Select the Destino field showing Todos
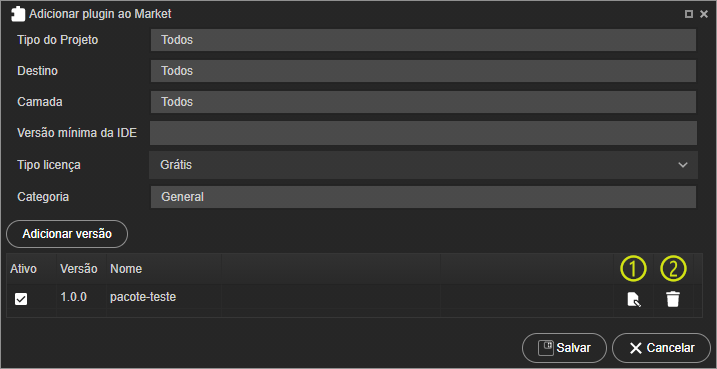This screenshot has width=717, height=369. (423, 71)
